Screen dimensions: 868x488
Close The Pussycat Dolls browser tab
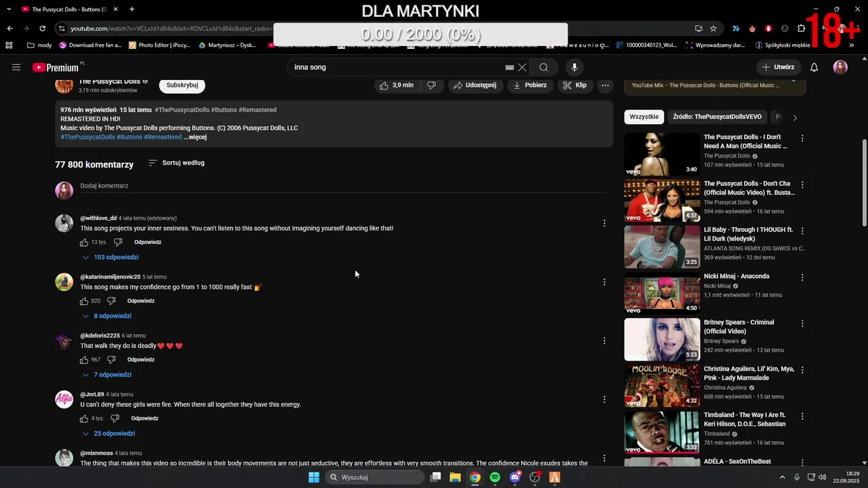[x=115, y=9]
